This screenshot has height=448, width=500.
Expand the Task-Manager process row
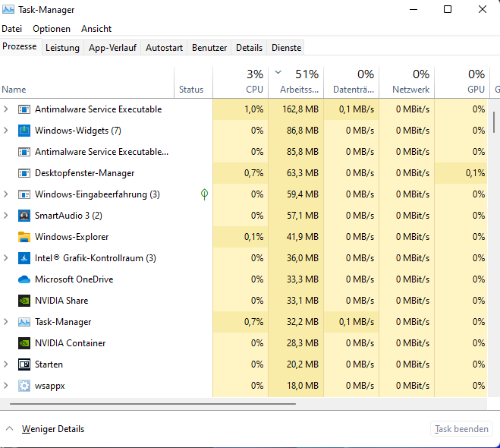coord(6,322)
